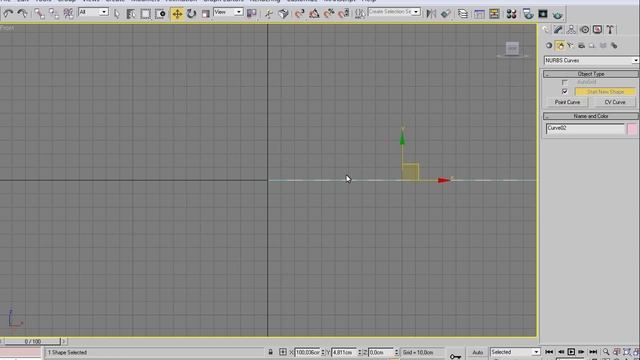Go to the start frame

coord(549,352)
